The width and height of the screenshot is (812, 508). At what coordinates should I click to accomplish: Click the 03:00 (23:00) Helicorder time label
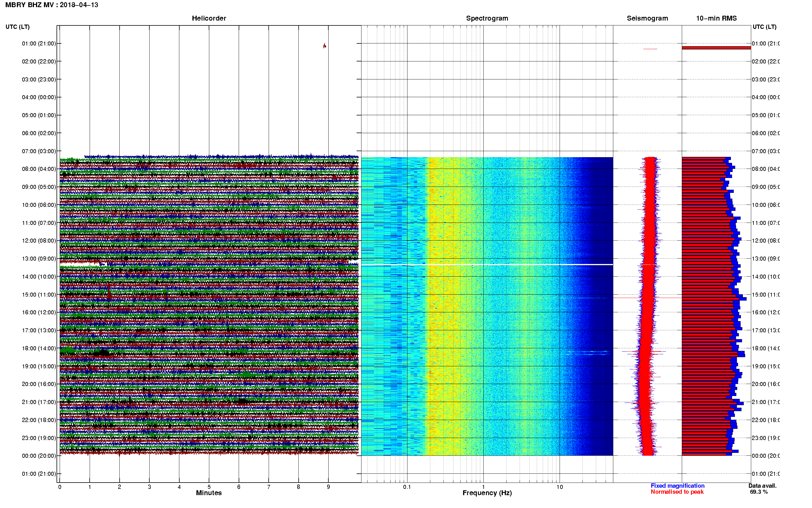[39, 80]
